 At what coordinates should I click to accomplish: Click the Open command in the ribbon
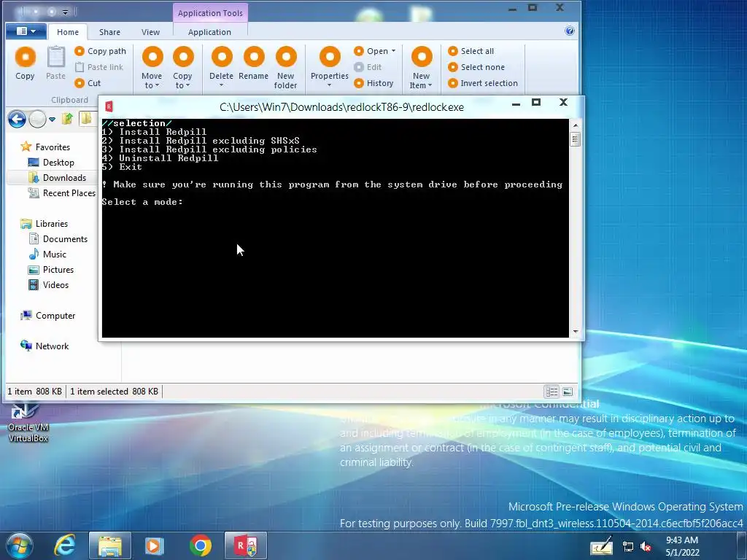[371, 51]
